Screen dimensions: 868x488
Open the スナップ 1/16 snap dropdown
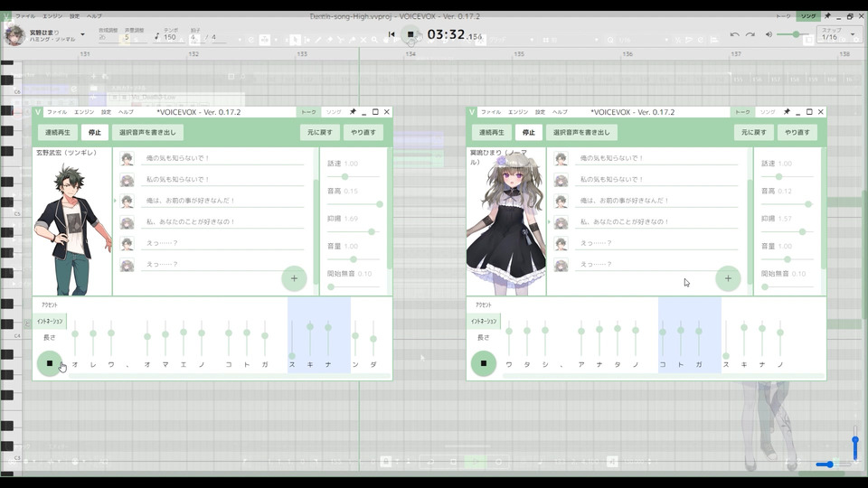point(838,34)
